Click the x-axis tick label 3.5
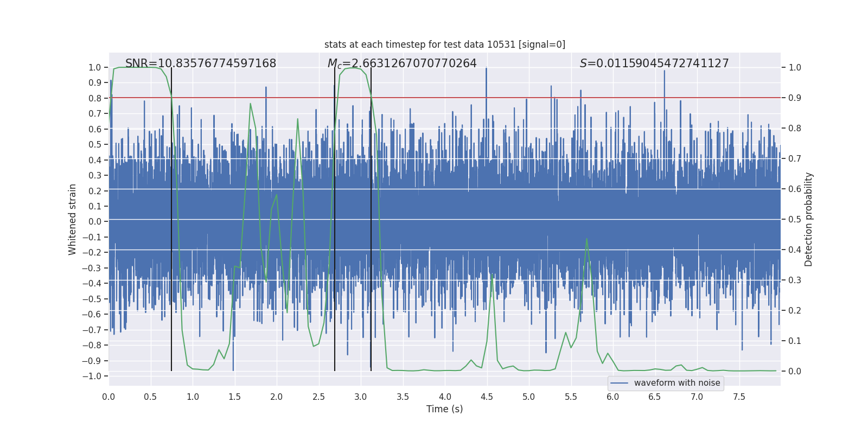 [403, 397]
